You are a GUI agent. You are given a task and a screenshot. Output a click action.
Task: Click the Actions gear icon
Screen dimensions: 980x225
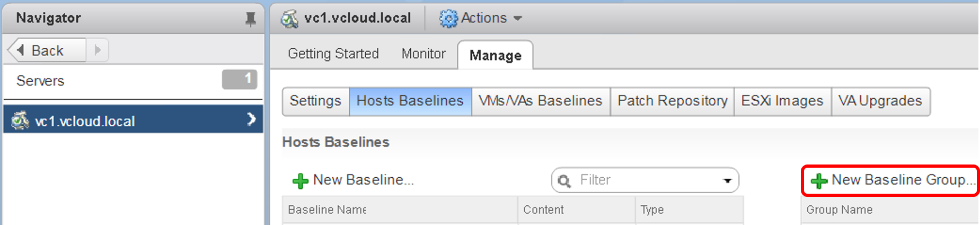pyautogui.click(x=448, y=19)
